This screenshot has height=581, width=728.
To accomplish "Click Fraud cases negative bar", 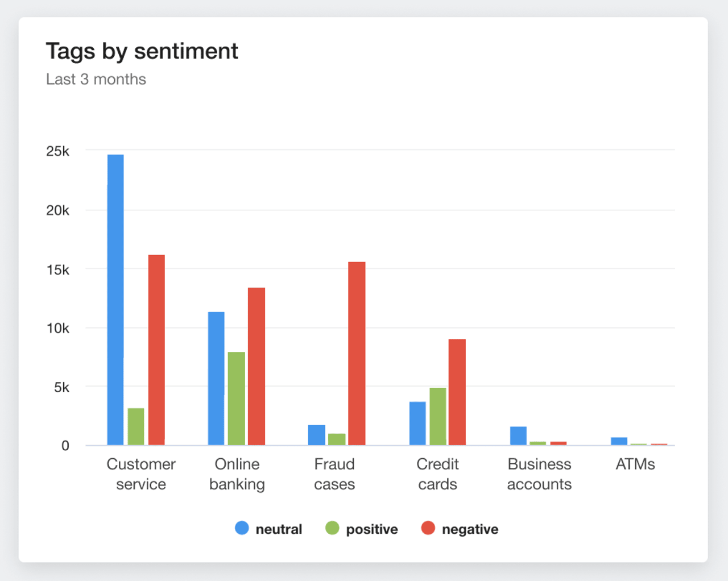I will [357, 353].
